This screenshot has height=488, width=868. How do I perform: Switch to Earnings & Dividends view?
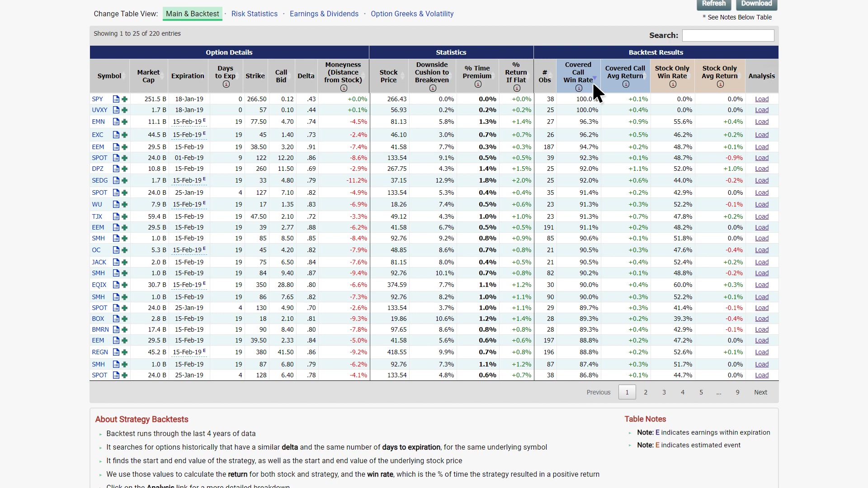tap(324, 14)
